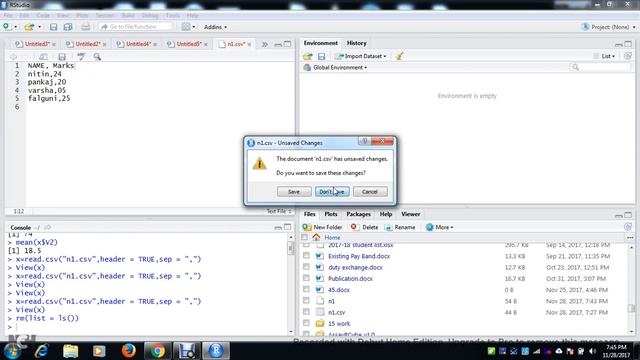The image size is (640, 360).
Task: Click the spell check icon in the editor toolbar
Action: pyautogui.click(x=81, y=57)
